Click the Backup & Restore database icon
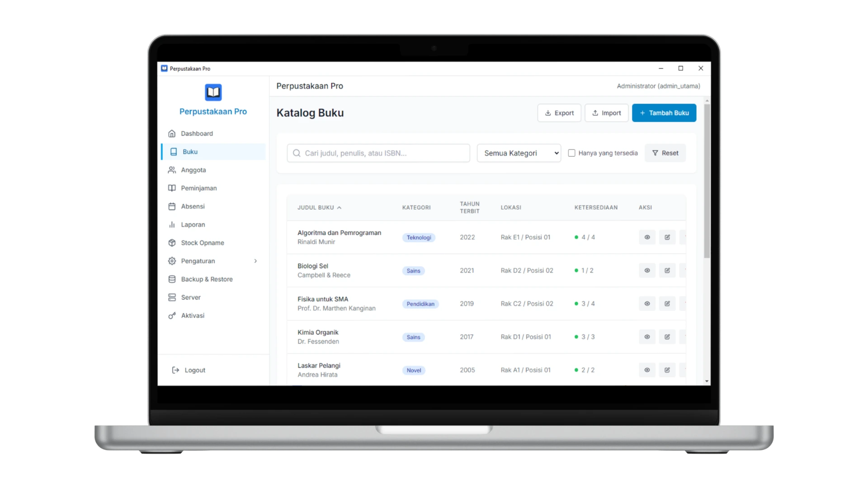Image resolution: width=868 pixels, height=488 pixels. pos(172,279)
